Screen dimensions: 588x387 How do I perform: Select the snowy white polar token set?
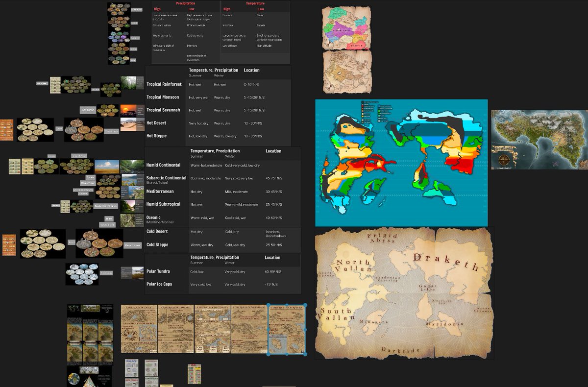coord(82,274)
